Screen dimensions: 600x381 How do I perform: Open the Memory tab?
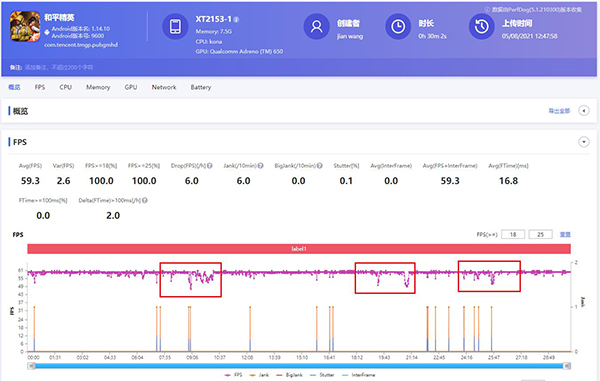(98, 87)
